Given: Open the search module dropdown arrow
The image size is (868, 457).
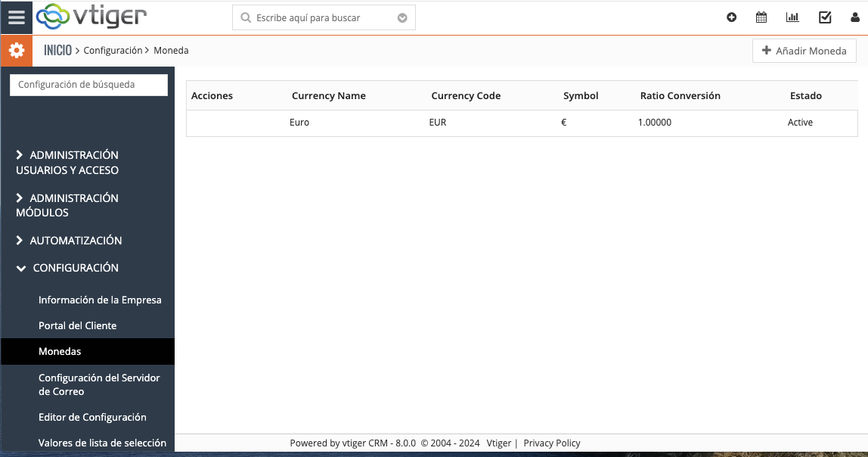Looking at the screenshot, I should (x=402, y=17).
